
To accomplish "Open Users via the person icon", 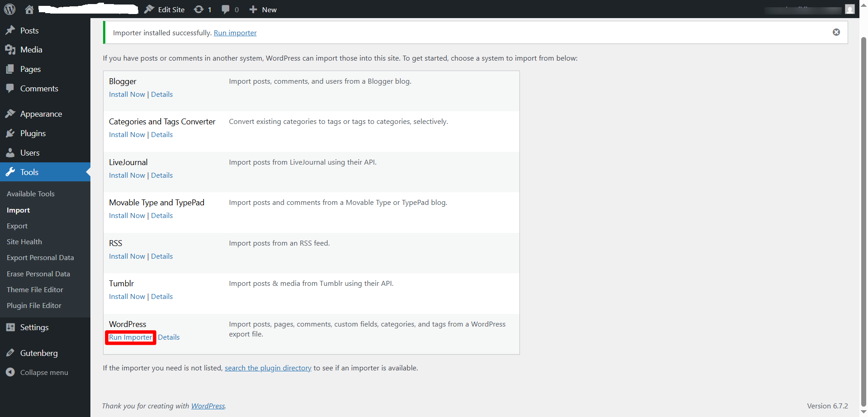I will coord(10,152).
